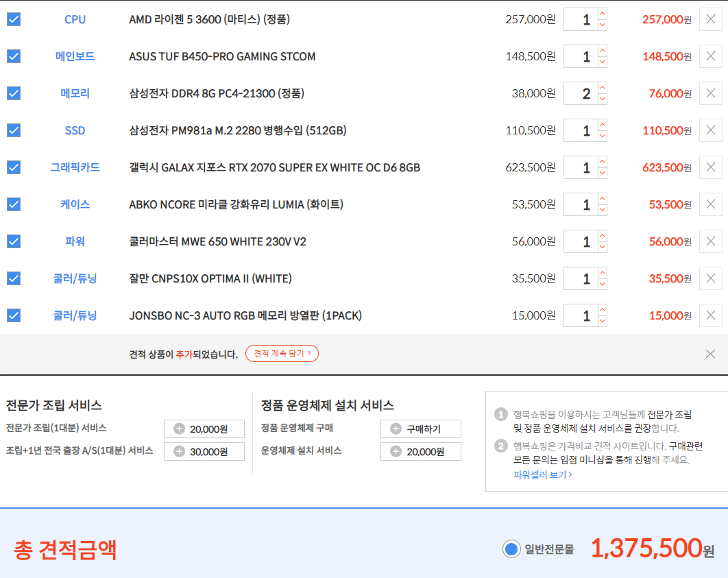728x578 pixels.
Task: Decrease SSD quantity with down arrow
Action: (x=602, y=136)
